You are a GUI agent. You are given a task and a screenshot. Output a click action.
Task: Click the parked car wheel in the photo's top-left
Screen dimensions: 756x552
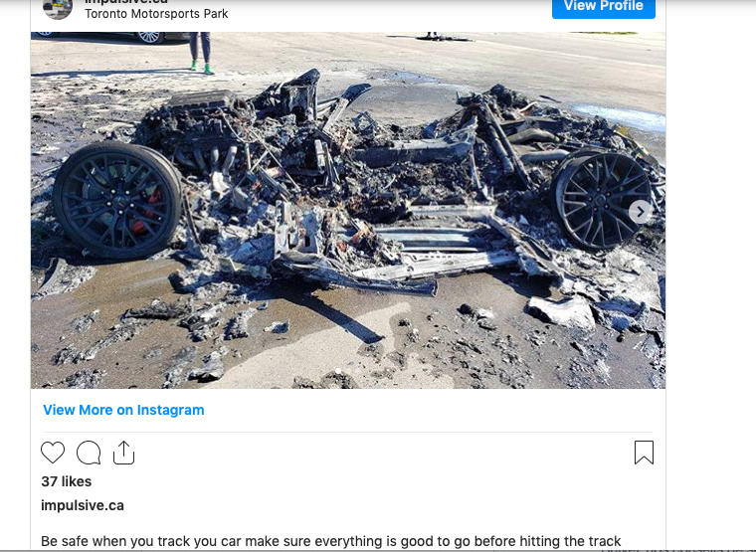tap(151, 37)
